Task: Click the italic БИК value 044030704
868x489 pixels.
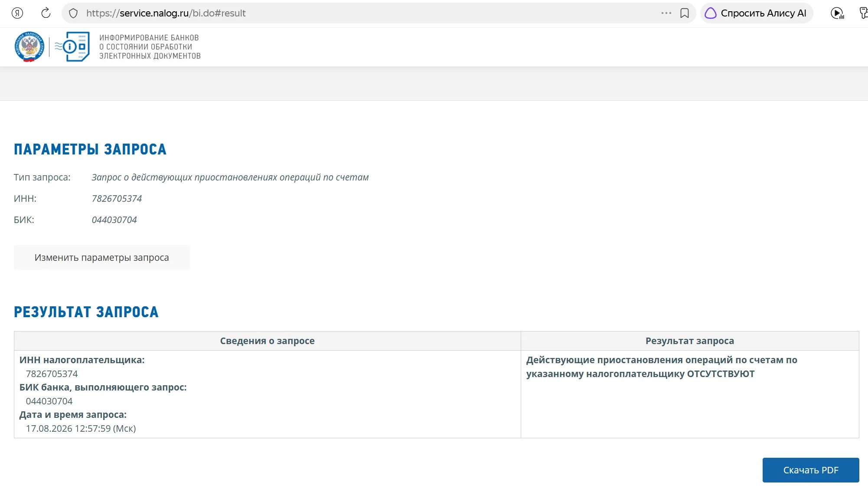Action: coord(114,220)
